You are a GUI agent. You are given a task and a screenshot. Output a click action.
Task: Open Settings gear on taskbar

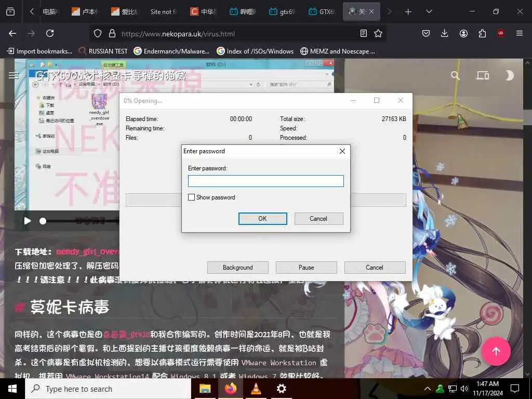(281, 389)
